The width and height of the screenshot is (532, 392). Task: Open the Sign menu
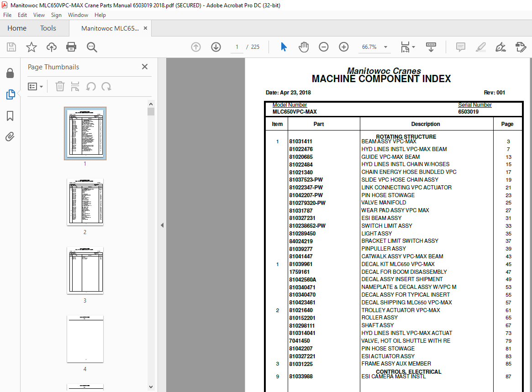pos(56,15)
